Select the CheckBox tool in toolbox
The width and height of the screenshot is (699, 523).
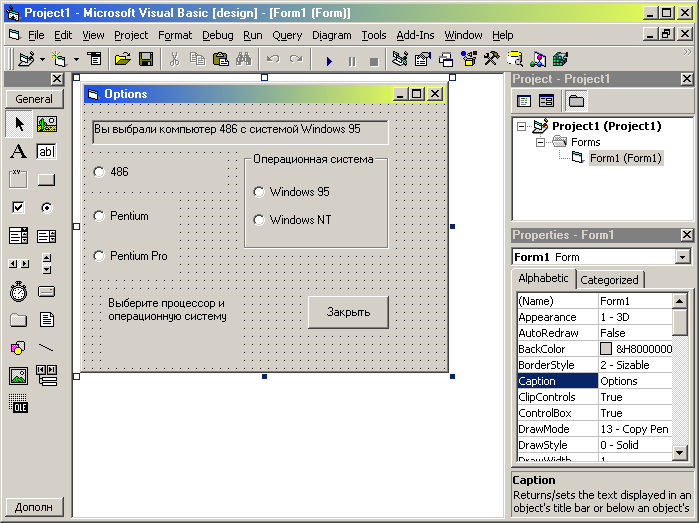point(18,208)
